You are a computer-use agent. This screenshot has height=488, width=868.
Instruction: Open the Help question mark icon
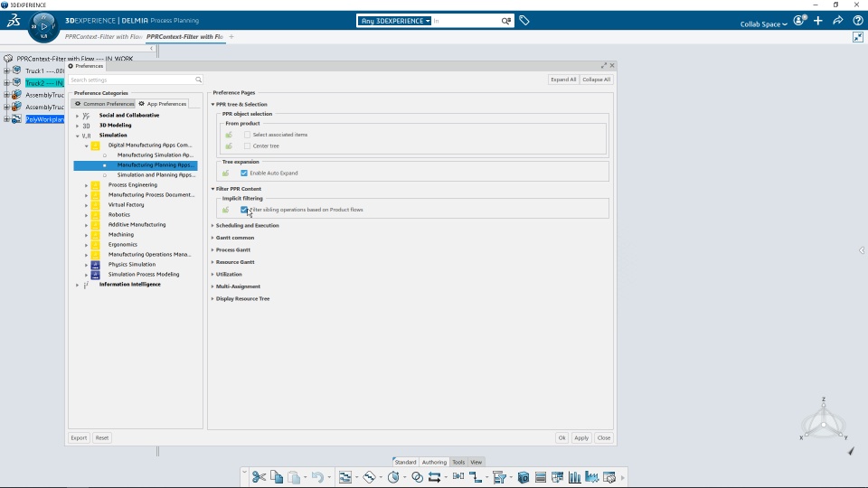pyautogui.click(x=857, y=21)
